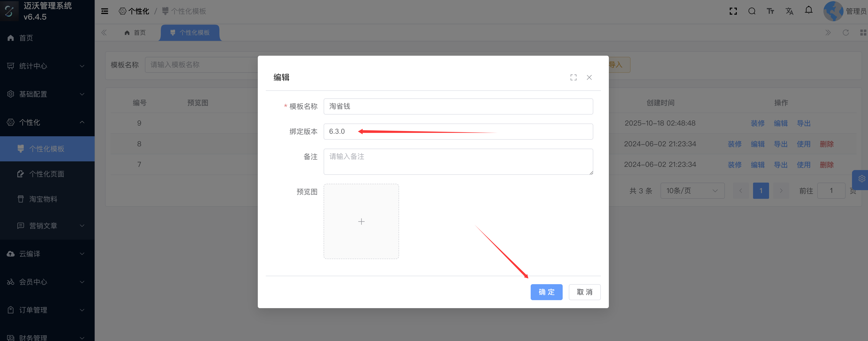
Task: Click the 绑定版本 input field
Action: tap(458, 132)
